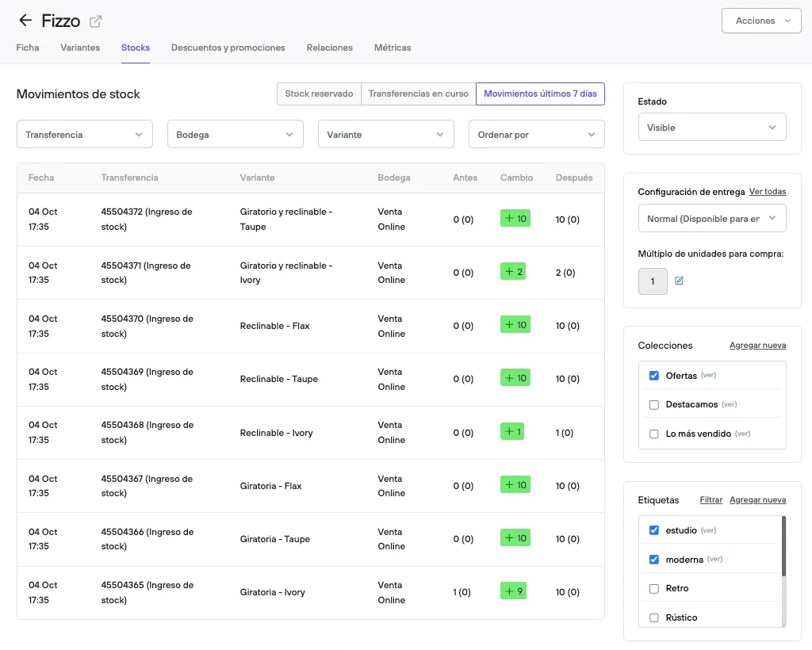Select the Stocks tab
The width and height of the screenshot is (812, 650).
pyautogui.click(x=136, y=48)
